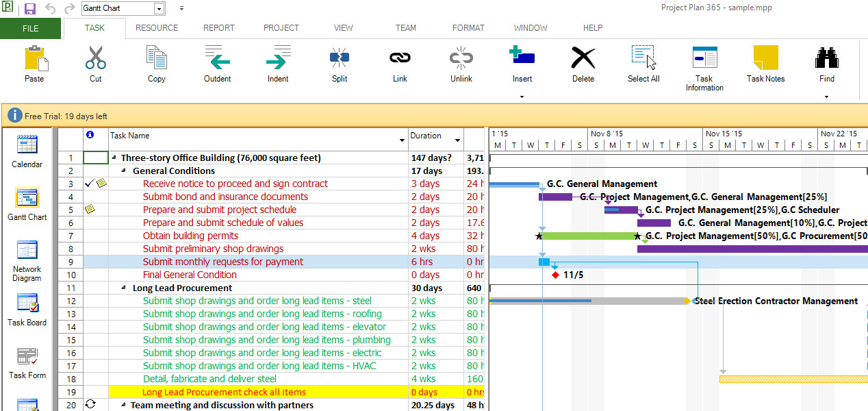The width and height of the screenshot is (868, 411).
Task: Click the 11/5 milestone diamond
Action: [555, 275]
